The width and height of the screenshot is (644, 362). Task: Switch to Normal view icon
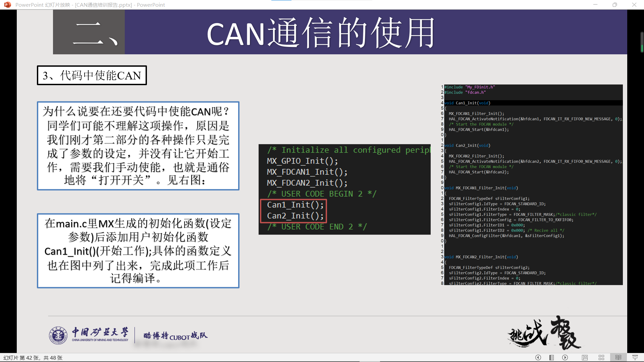click(x=585, y=357)
